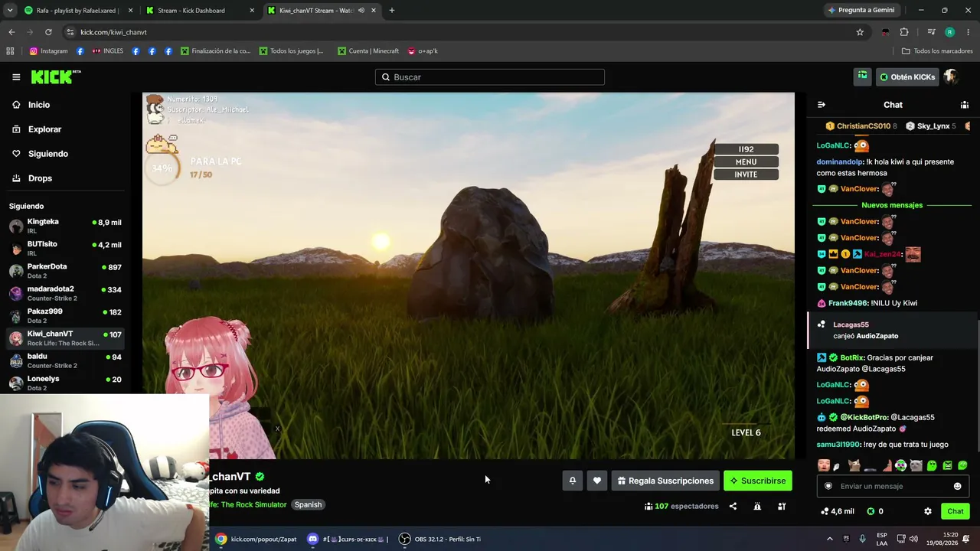The image size is (980, 551).
Task: Bookmark this page with star icon
Action: 860,32
